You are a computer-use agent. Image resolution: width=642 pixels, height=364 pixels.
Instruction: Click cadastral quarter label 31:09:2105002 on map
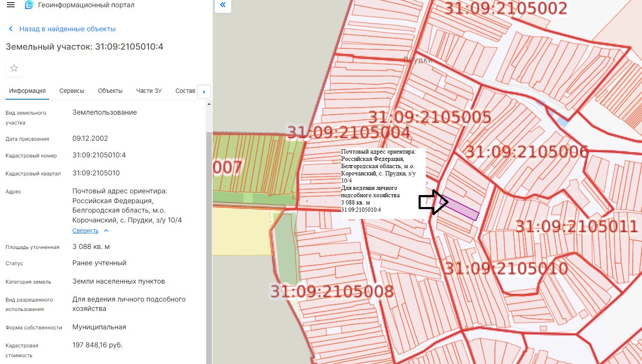(506, 8)
